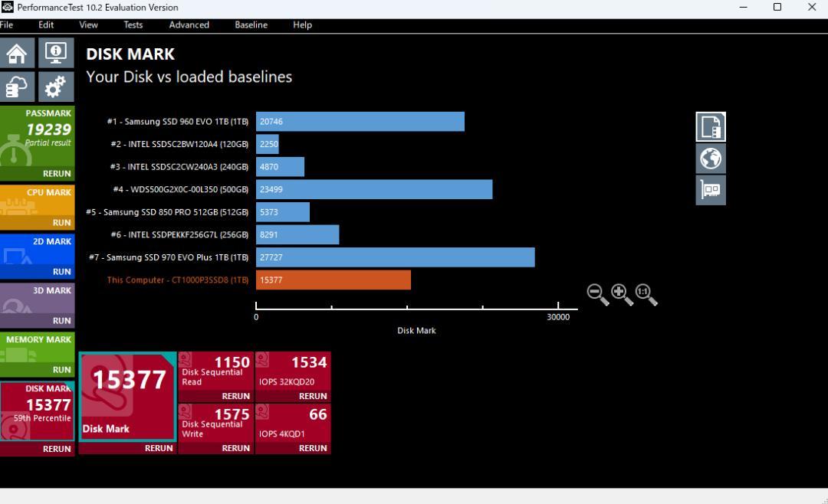Click '#2 - INTEL SSDSC2BW120A4 (120GB)' label

(179, 144)
